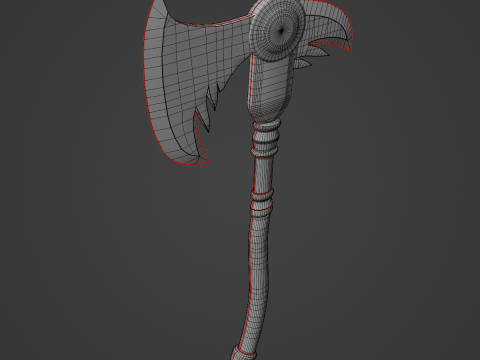Select the triple ring collar atop handle
This screenshot has width=480, height=360.
point(266,139)
